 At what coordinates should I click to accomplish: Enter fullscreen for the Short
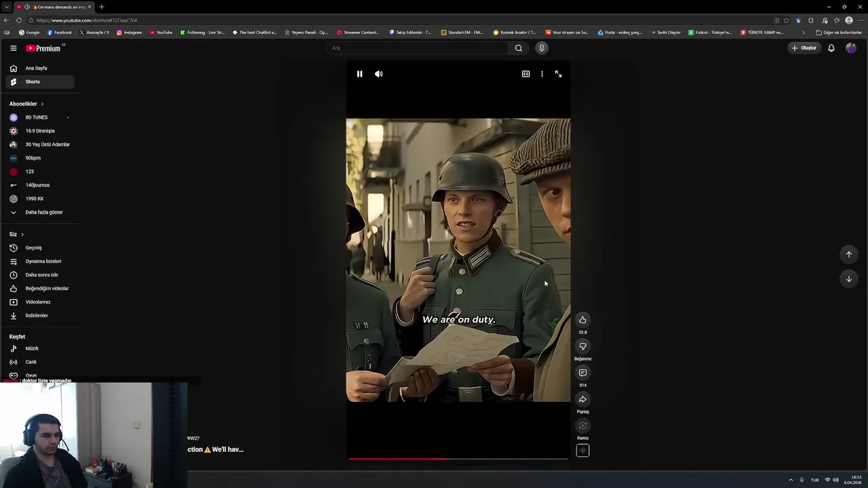pyautogui.click(x=558, y=74)
